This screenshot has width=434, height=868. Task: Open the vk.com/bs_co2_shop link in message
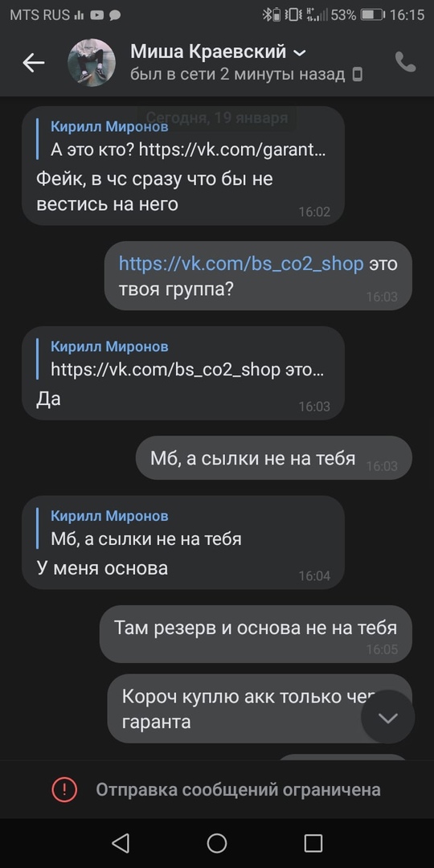click(x=241, y=264)
